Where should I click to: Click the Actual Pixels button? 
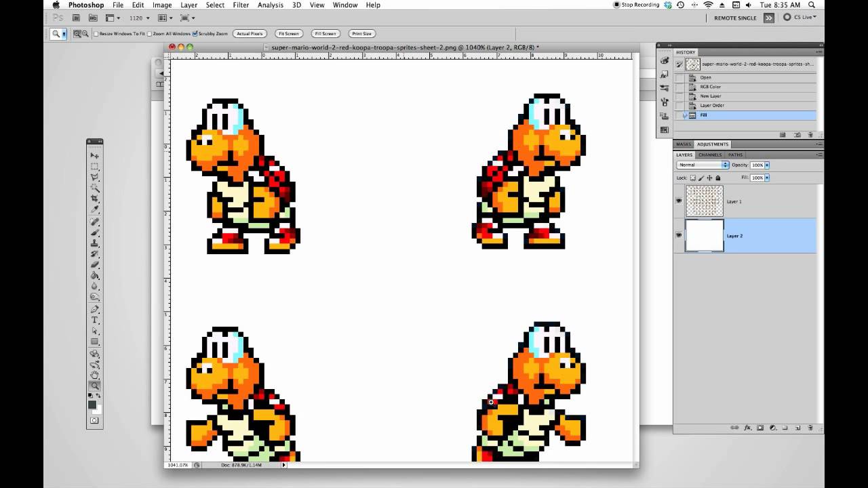click(250, 33)
